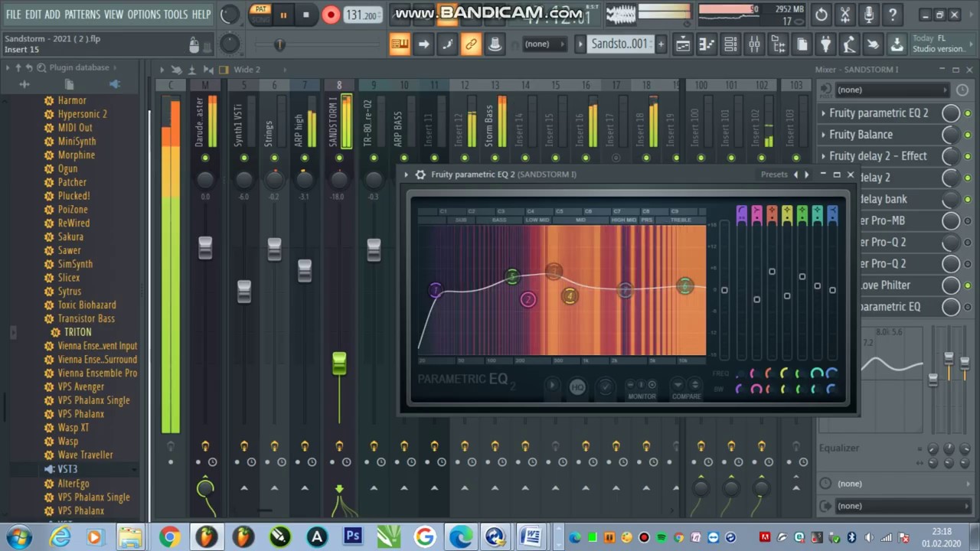The height and width of the screenshot is (551, 980).
Task: Open the VIEW menu
Action: tap(113, 15)
